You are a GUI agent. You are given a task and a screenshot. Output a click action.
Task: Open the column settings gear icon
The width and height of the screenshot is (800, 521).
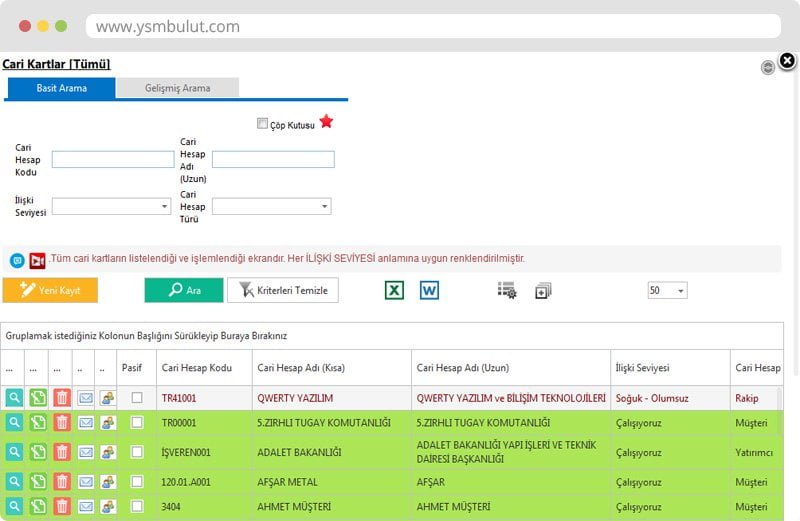pos(507,291)
